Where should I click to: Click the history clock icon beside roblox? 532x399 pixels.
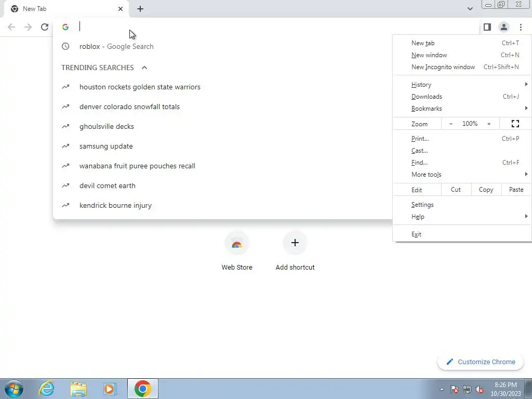tap(65, 46)
